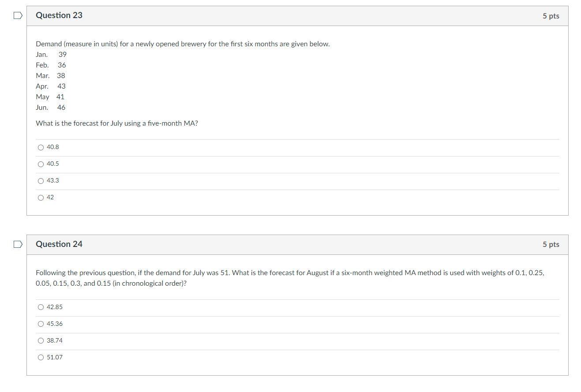Flag Question 23 for review

(17, 15)
